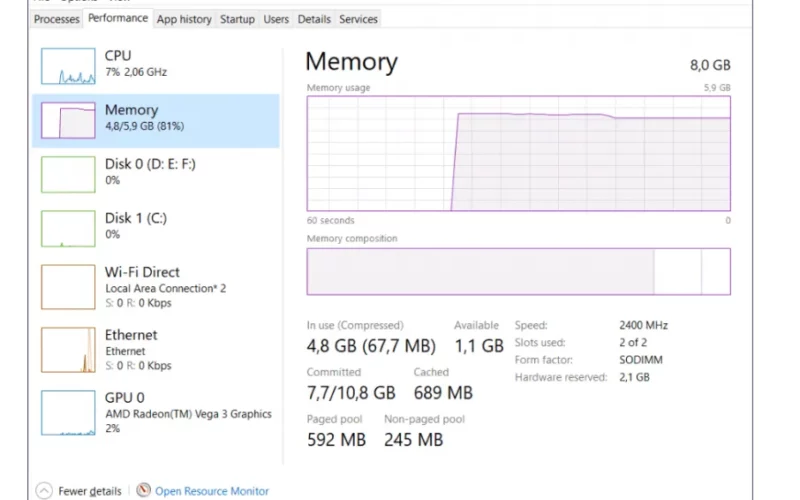Go to the Users tab
Viewport: 800px width, 500px height.
click(276, 19)
